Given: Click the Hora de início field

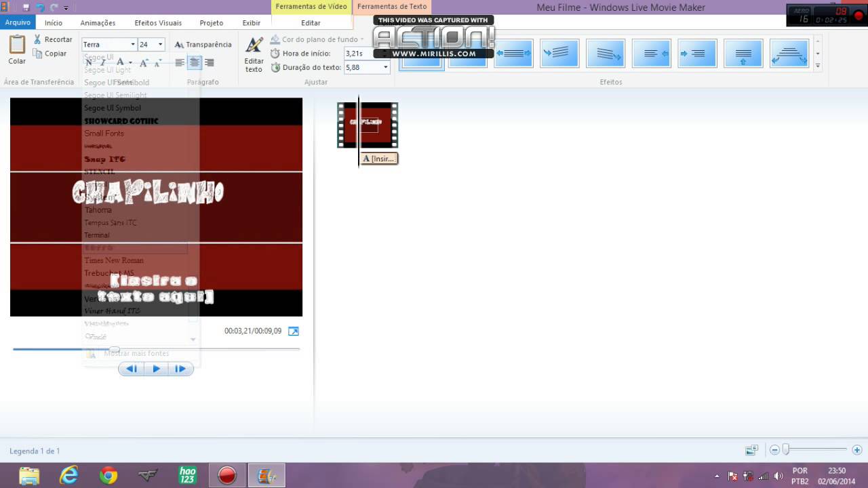Looking at the screenshot, I should (x=367, y=54).
